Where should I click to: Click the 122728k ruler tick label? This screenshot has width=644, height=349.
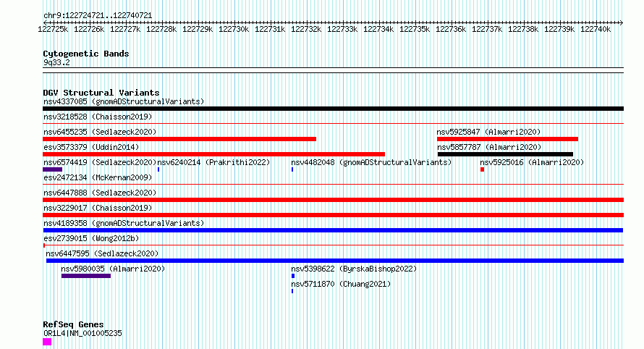pyautogui.click(x=161, y=30)
